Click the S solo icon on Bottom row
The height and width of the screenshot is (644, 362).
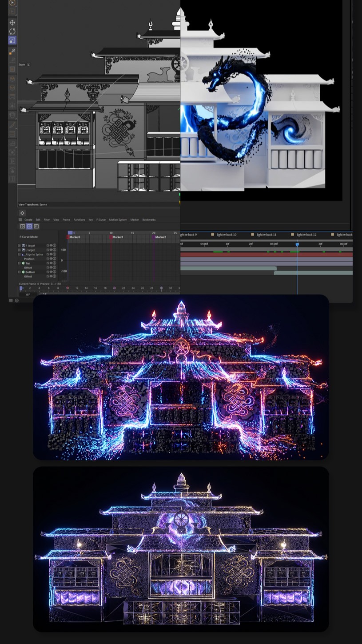[x=55, y=272]
